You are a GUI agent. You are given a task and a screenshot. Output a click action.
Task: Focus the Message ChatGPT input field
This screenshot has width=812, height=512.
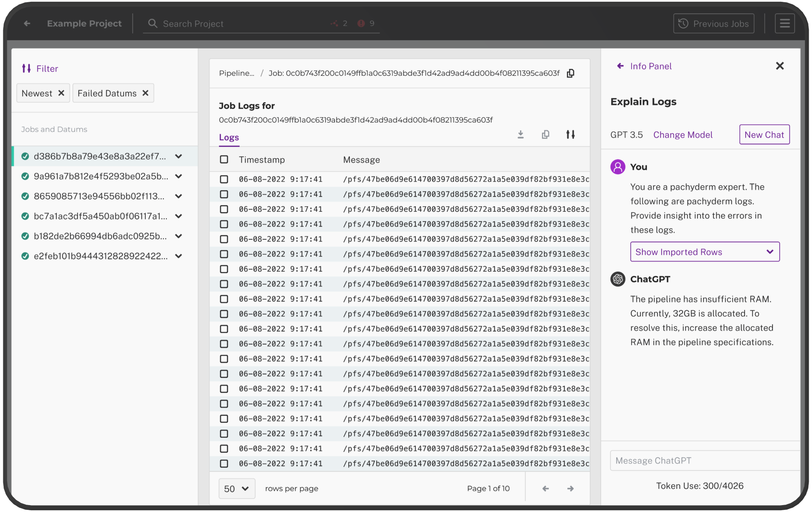pyautogui.click(x=703, y=461)
